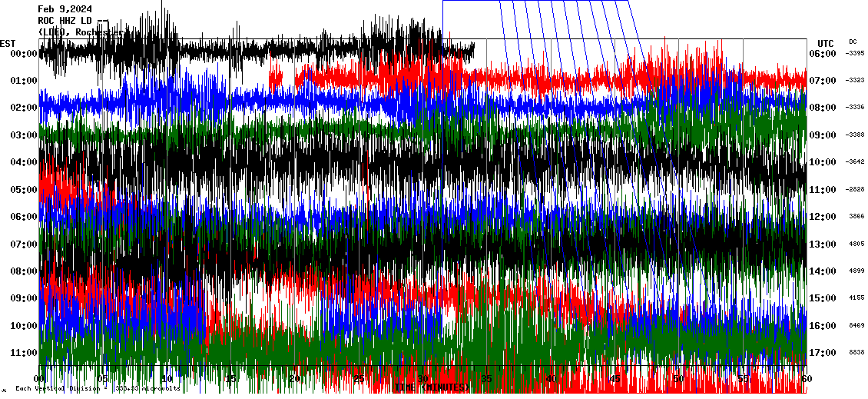This screenshot has height=399, width=868.
Task: Click the DC value 8469
Action: (855, 326)
